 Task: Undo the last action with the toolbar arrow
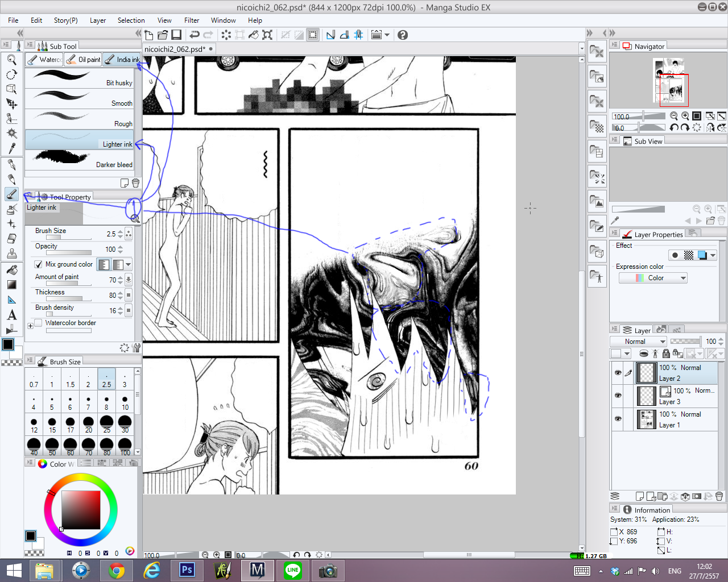194,35
